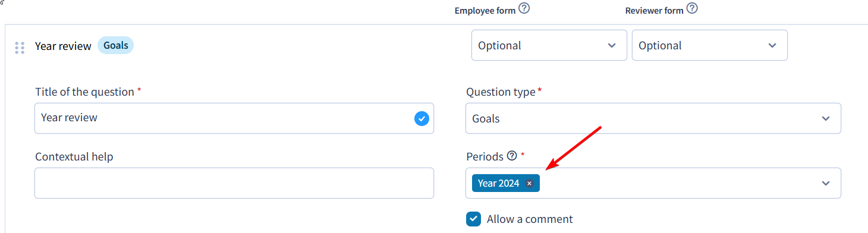
Task: Click the Allow a comment label text
Action: click(x=530, y=219)
